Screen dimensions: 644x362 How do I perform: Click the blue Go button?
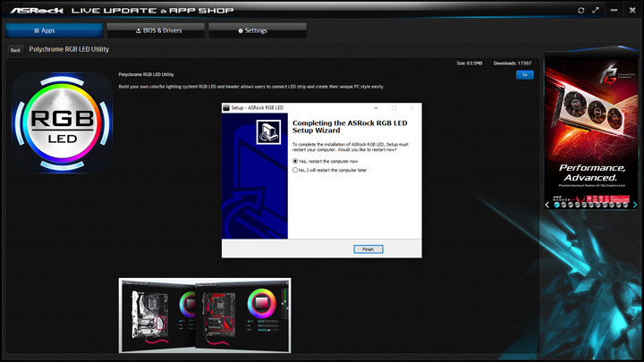click(x=524, y=75)
